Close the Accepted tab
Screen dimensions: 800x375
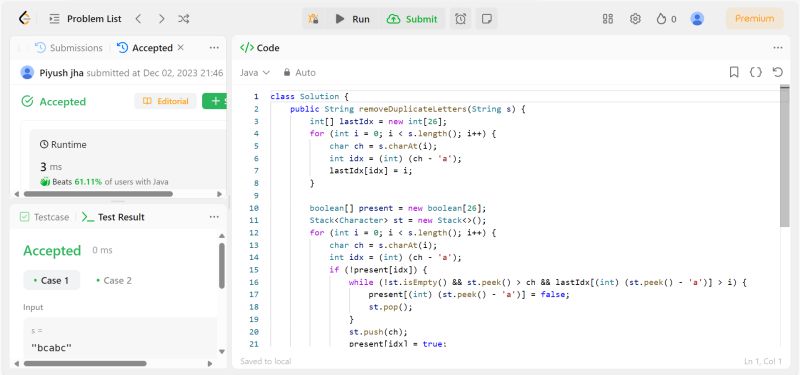[x=181, y=47]
